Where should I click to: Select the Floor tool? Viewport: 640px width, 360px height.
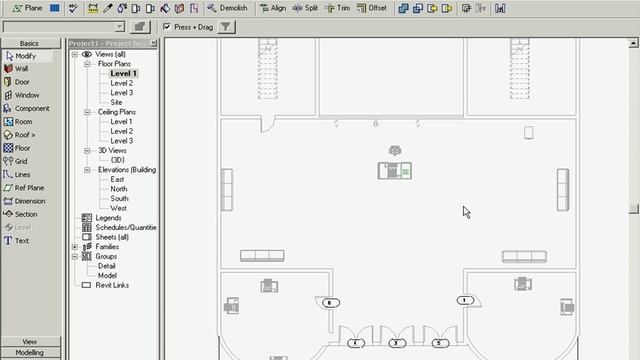(x=17, y=148)
